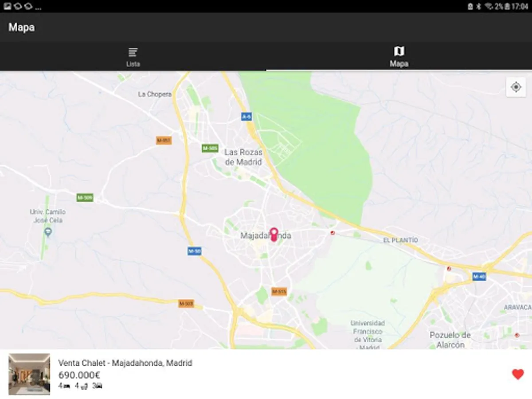Tap the red marker near M-40 sign
The height and width of the screenshot is (399, 532).
[449, 269]
